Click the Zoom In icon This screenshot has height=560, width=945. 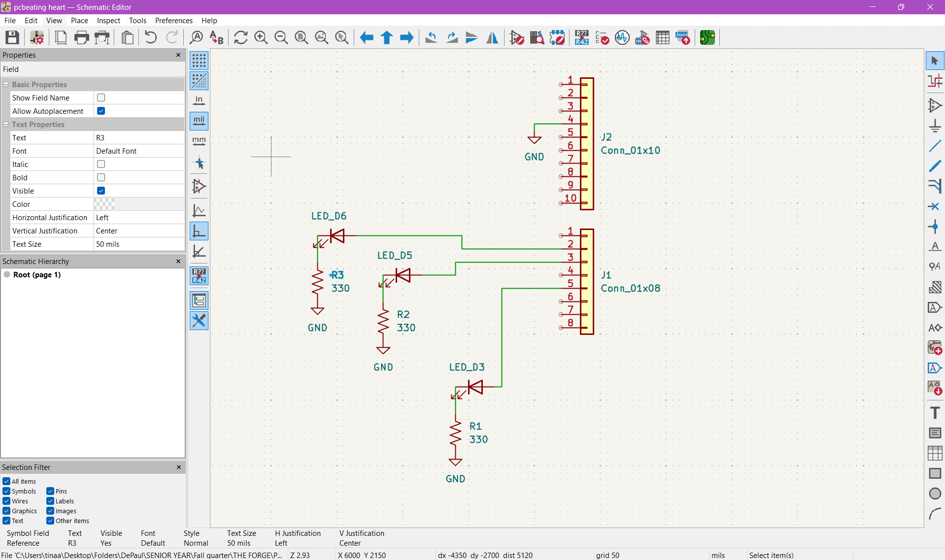261,37
